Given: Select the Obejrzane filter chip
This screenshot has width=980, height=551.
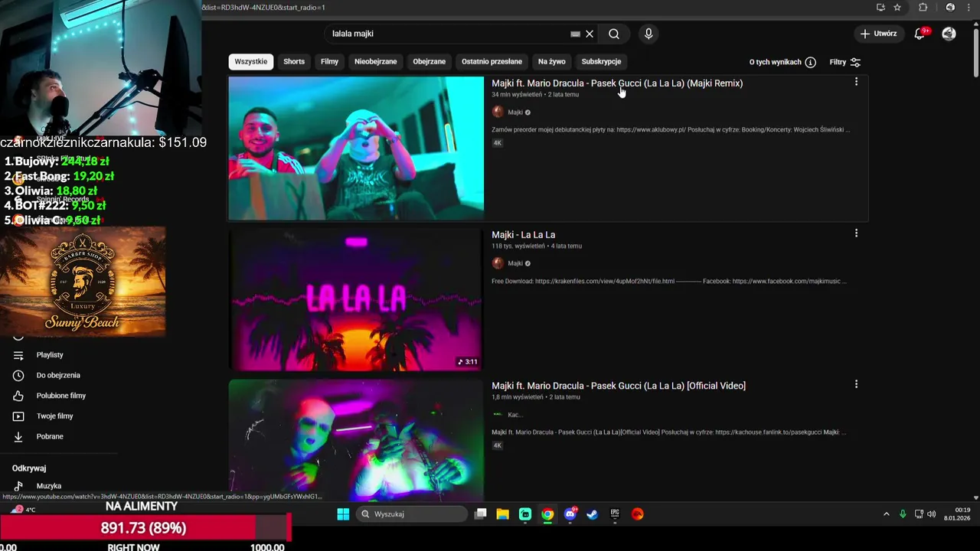Looking at the screenshot, I should coord(429,61).
